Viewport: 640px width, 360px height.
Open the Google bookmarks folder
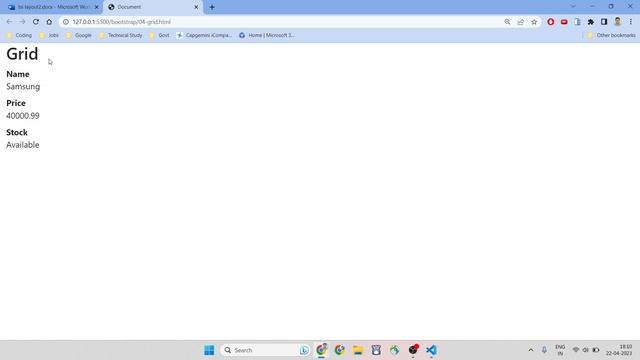pyautogui.click(x=79, y=36)
